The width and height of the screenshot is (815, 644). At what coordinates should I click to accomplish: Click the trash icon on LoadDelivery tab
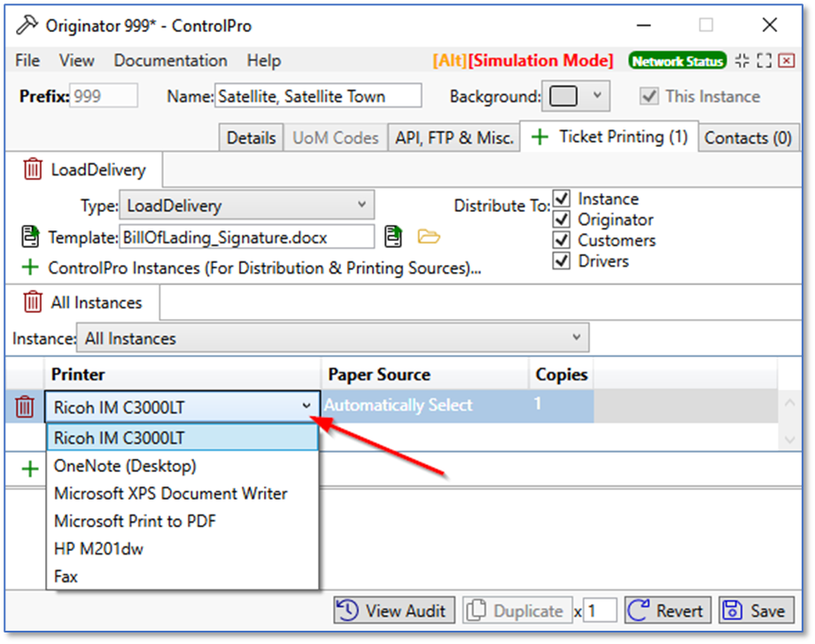(x=33, y=169)
